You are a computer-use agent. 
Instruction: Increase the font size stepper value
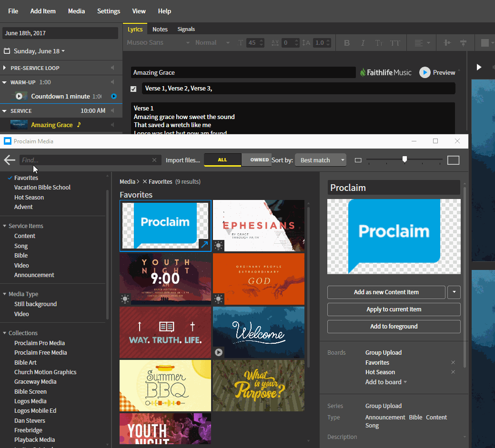click(x=262, y=40)
